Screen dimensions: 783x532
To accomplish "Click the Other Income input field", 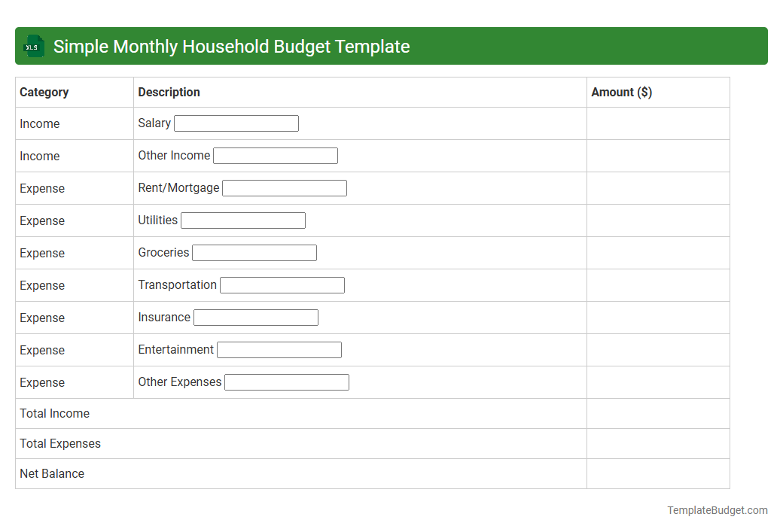I will (275, 155).
